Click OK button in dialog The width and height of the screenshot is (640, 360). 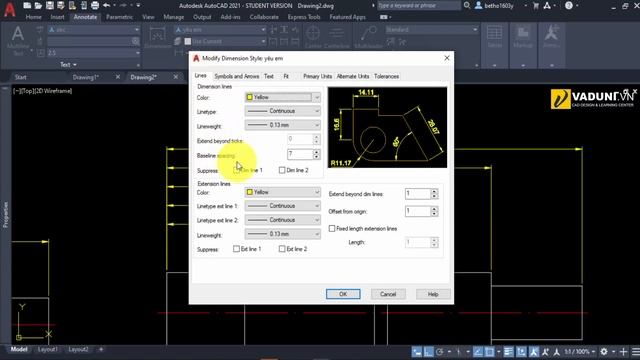pos(343,294)
